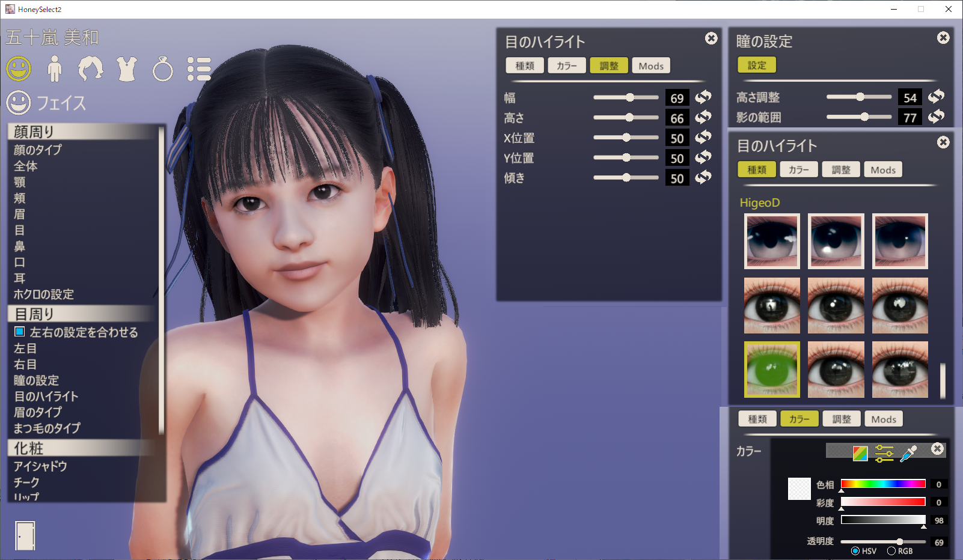This screenshot has width=963, height=560.
Task: Switch to 種類 tab above the カラー picker
Action: click(x=757, y=419)
